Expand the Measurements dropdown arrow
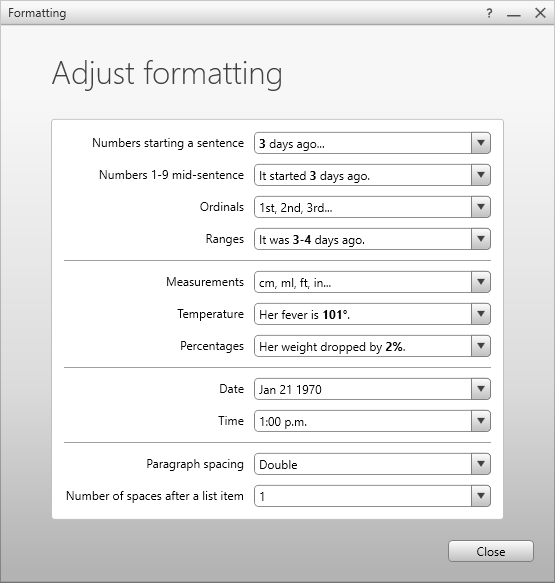This screenshot has height=583, width=555. tap(481, 282)
